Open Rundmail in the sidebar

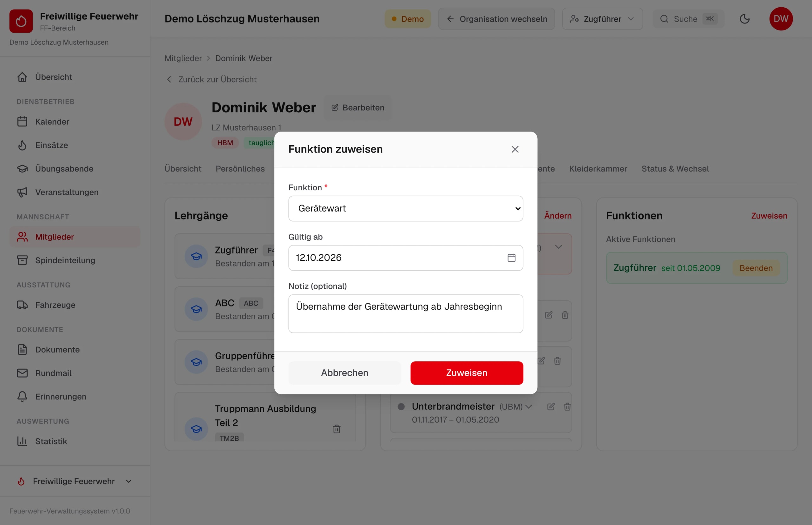tap(75, 373)
